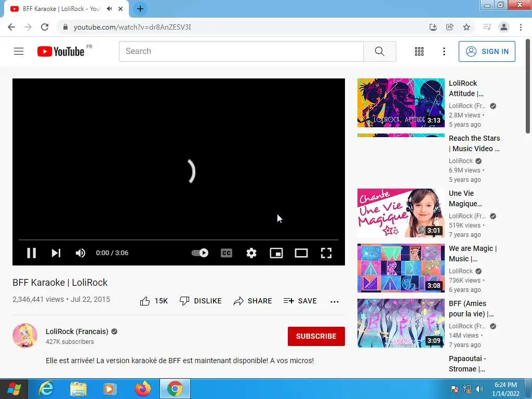Launch Internet Explorer from the taskbar
Image resolution: width=532 pixels, height=399 pixels.
[x=46, y=389]
